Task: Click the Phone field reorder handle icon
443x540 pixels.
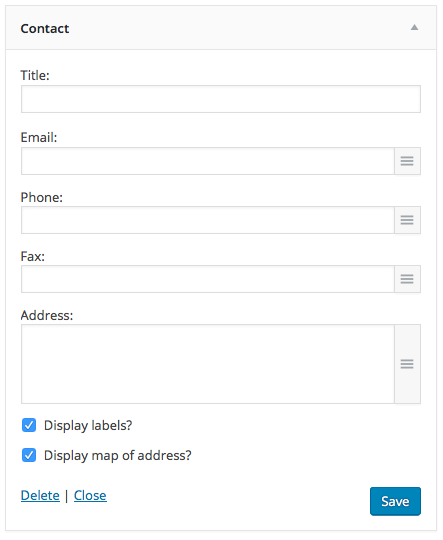Action: 407,220
